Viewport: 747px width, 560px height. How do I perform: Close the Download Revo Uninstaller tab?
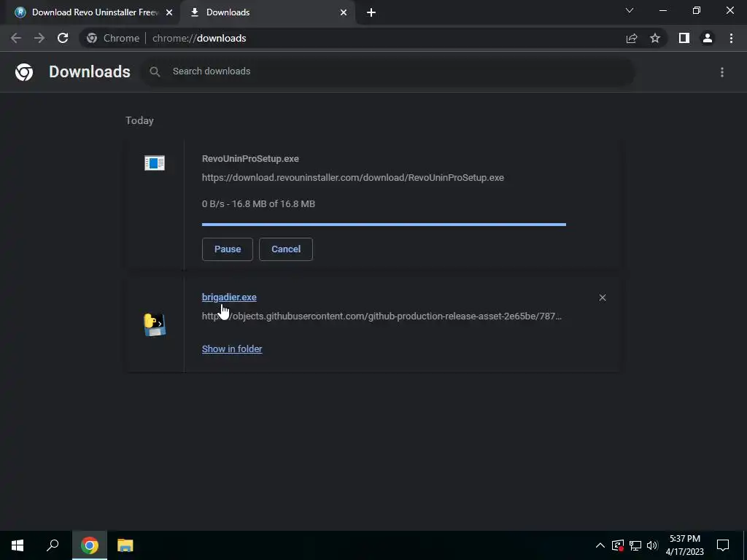click(x=169, y=12)
